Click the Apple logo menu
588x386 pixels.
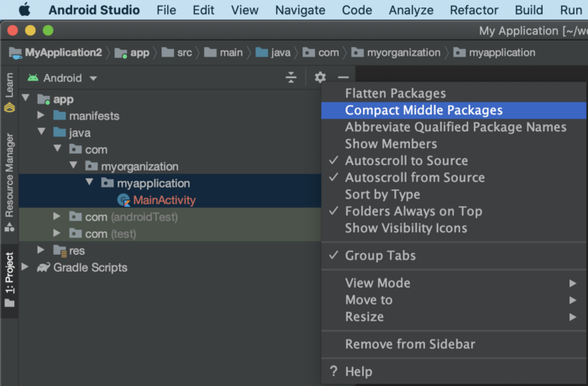point(24,10)
